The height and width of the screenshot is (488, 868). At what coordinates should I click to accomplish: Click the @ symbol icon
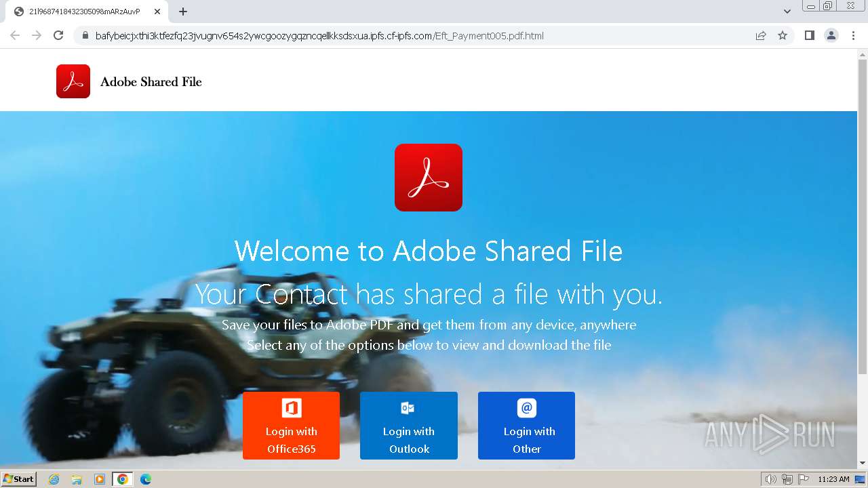(x=527, y=408)
